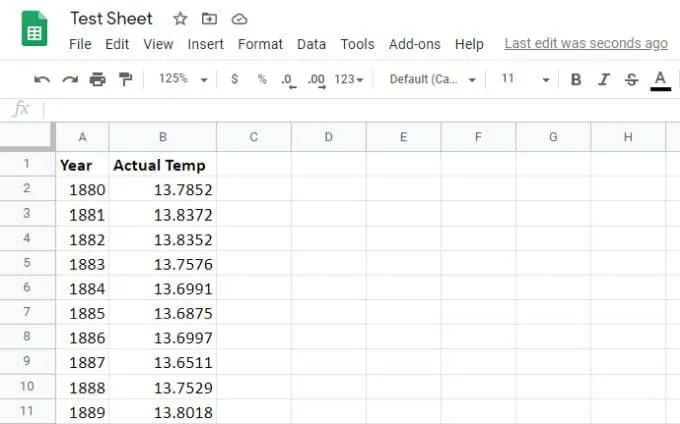Open the Last edit was seconds ago link
This screenshot has width=680, height=424.
(x=586, y=43)
